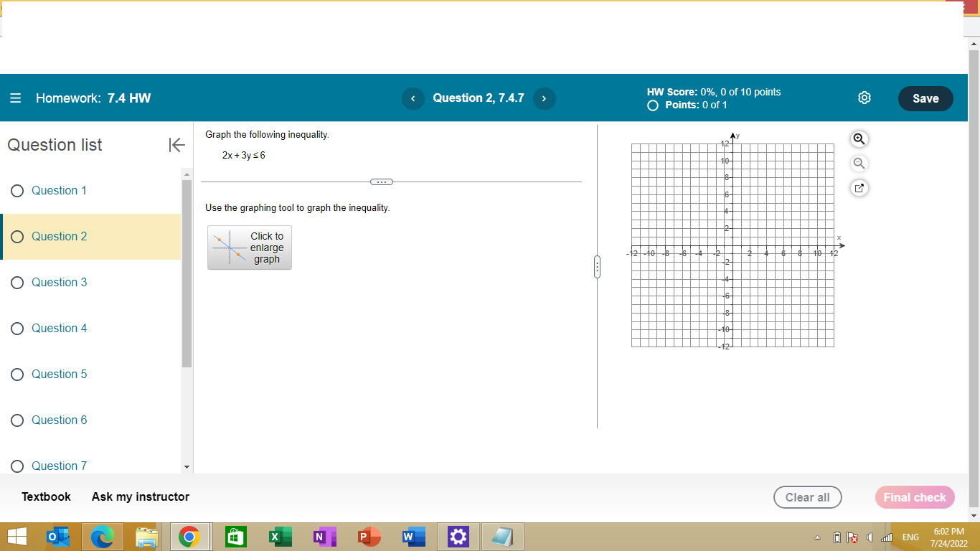This screenshot has height=551, width=980.
Task: Open the homework settings gear
Action: pos(864,98)
